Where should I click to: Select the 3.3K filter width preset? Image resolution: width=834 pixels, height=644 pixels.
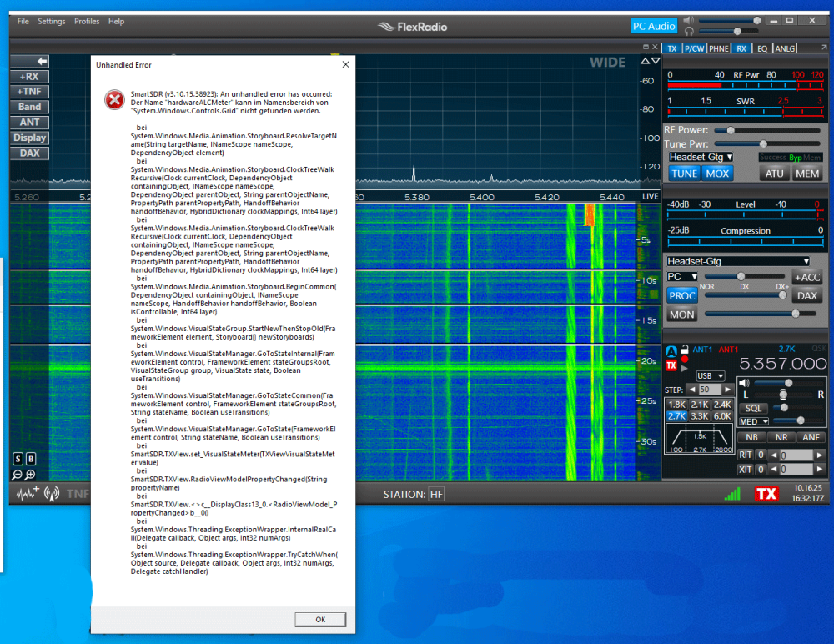click(700, 415)
